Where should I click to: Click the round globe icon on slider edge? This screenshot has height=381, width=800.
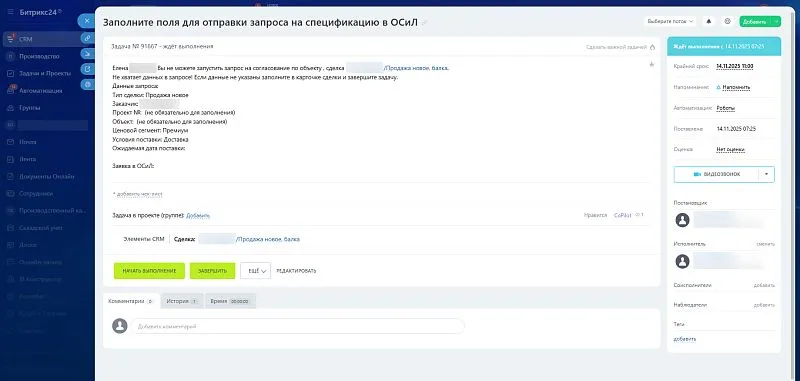pyautogui.click(x=88, y=84)
